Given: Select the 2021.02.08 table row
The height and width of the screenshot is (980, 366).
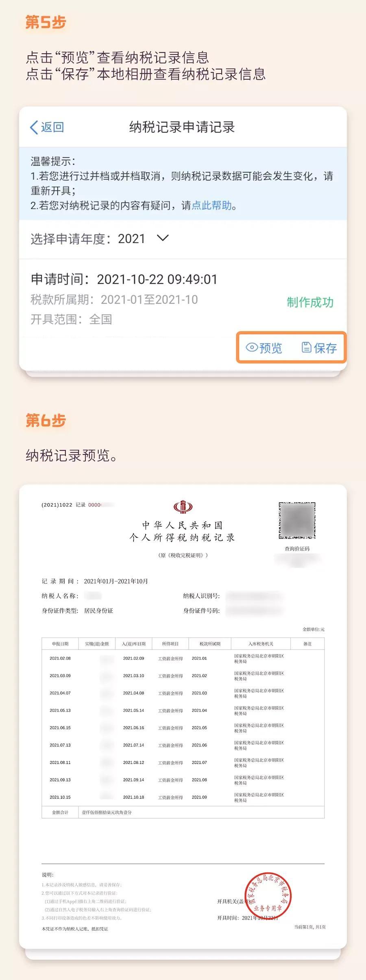Looking at the screenshot, I should (183, 658).
